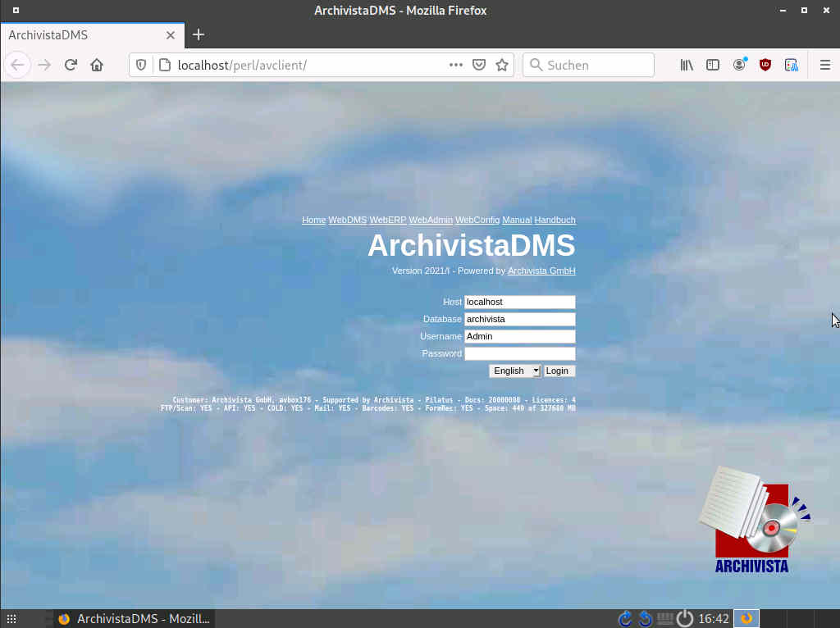
Task: Click the second blue undo-arrow tray icon
Action: pos(646,619)
